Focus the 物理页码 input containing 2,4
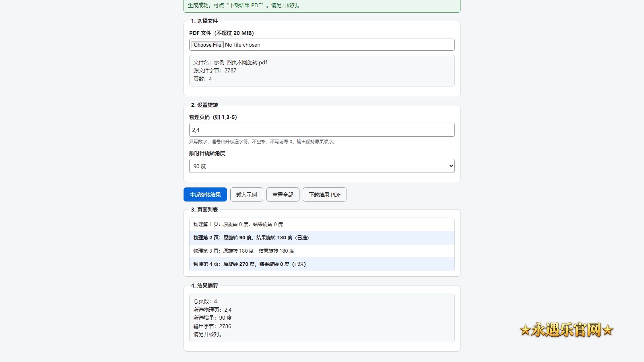This screenshot has height=362, width=644. 322,130
